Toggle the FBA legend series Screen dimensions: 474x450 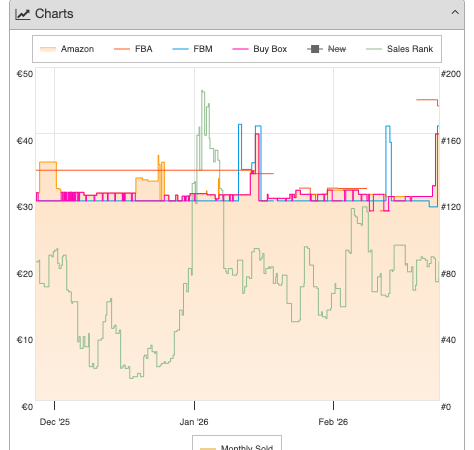pyautogui.click(x=133, y=49)
